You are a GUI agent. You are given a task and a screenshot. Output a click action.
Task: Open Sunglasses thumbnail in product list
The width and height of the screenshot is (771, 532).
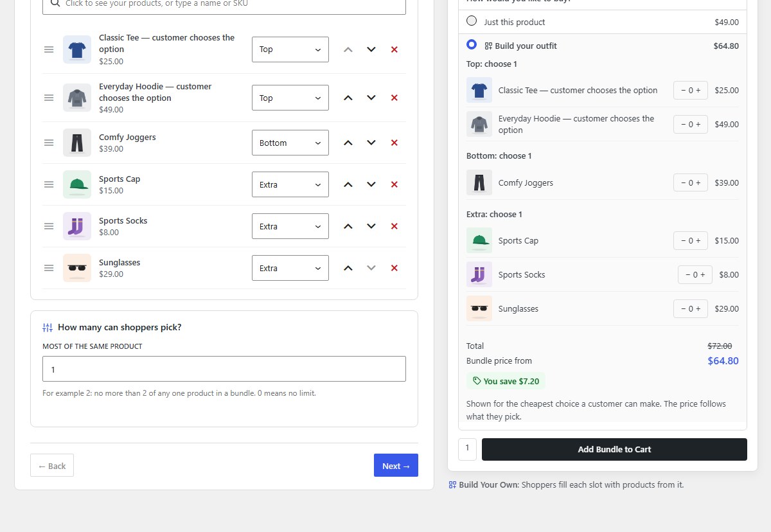(x=77, y=268)
